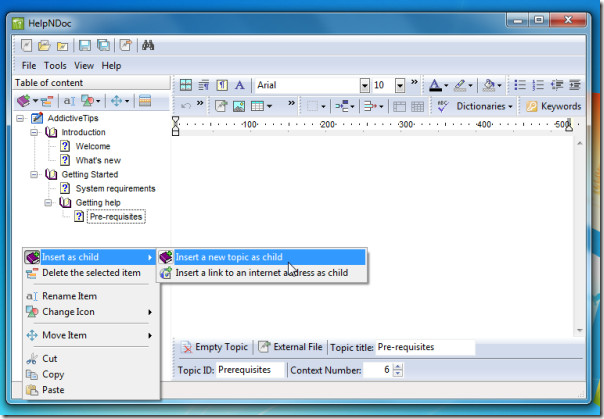Click the Empty Topic button
The height and width of the screenshot is (419, 604).
pos(215,347)
